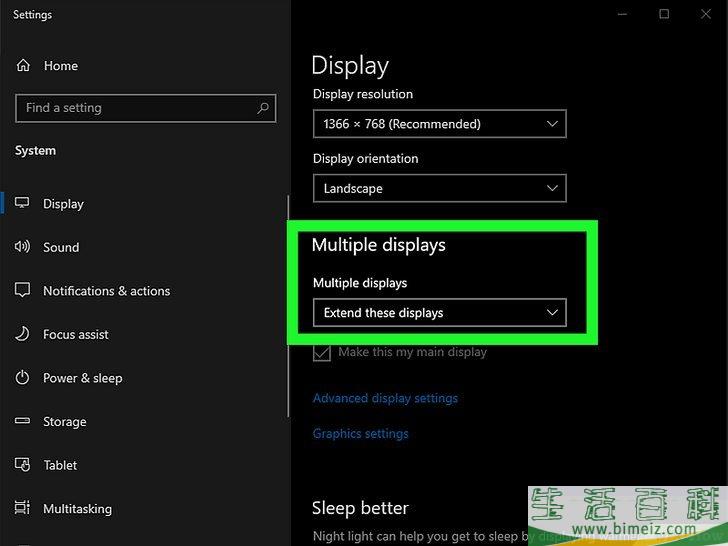Click the System section heading
The image size is (728, 546).
35,151
